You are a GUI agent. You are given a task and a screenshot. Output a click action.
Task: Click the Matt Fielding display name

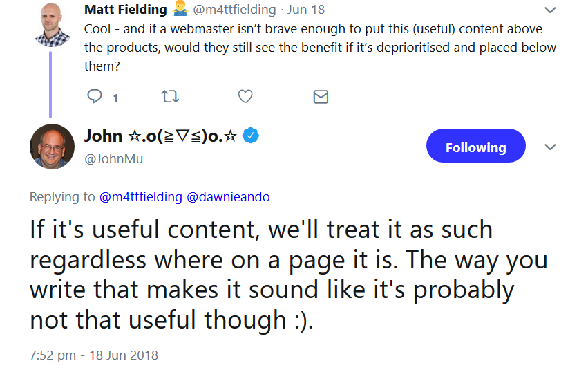[125, 10]
